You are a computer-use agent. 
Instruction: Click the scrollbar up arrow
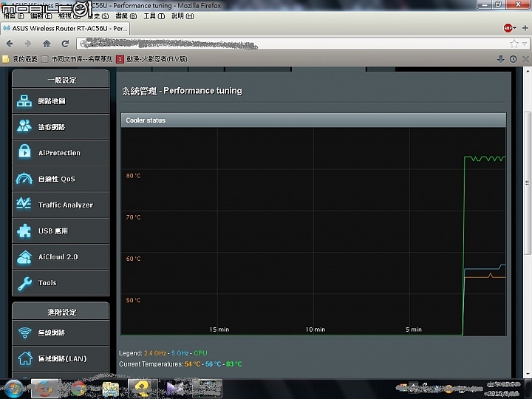click(528, 71)
